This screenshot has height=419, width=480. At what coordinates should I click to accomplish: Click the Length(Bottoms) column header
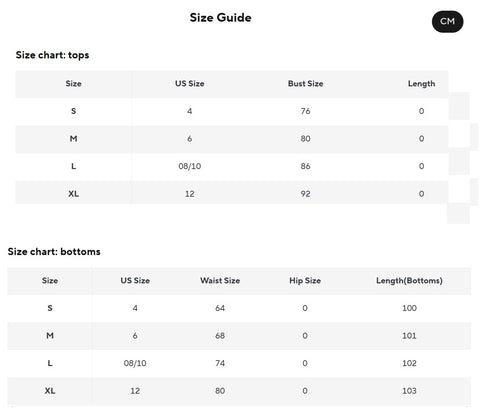[x=409, y=281]
